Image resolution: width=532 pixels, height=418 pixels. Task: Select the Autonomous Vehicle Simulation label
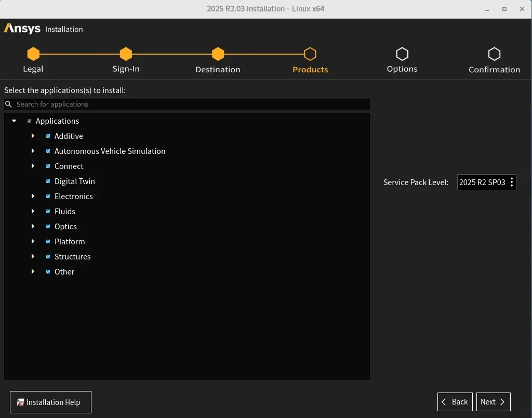click(x=110, y=151)
